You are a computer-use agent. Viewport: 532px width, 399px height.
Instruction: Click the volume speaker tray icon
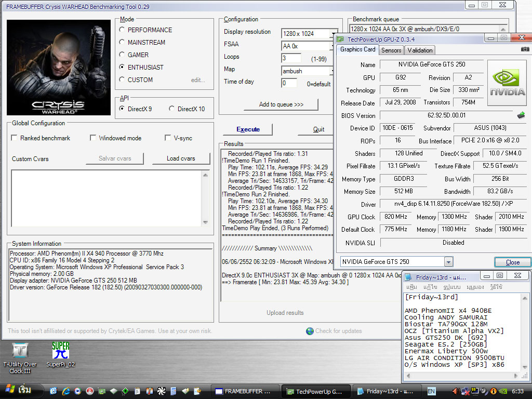click(x=456, y=391)
